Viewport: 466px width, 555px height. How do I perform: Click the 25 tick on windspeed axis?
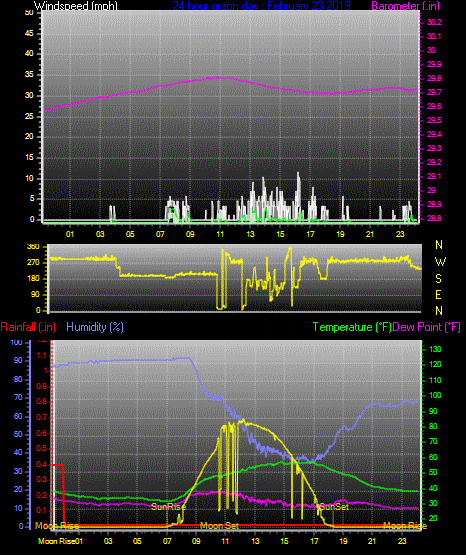[x=29, y=116]
